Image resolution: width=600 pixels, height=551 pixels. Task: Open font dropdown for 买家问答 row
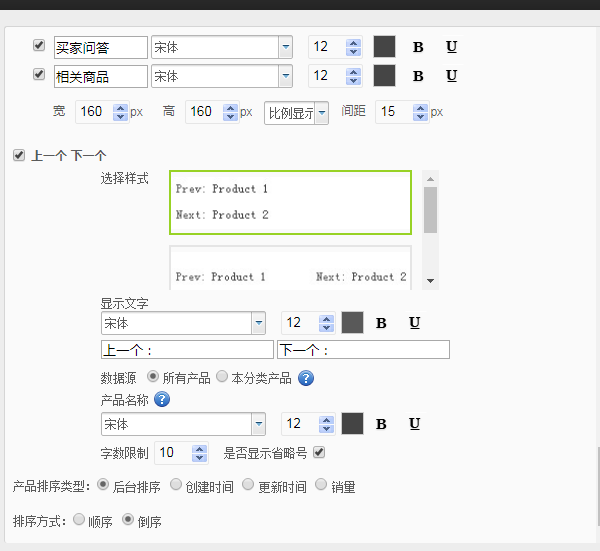285,47
